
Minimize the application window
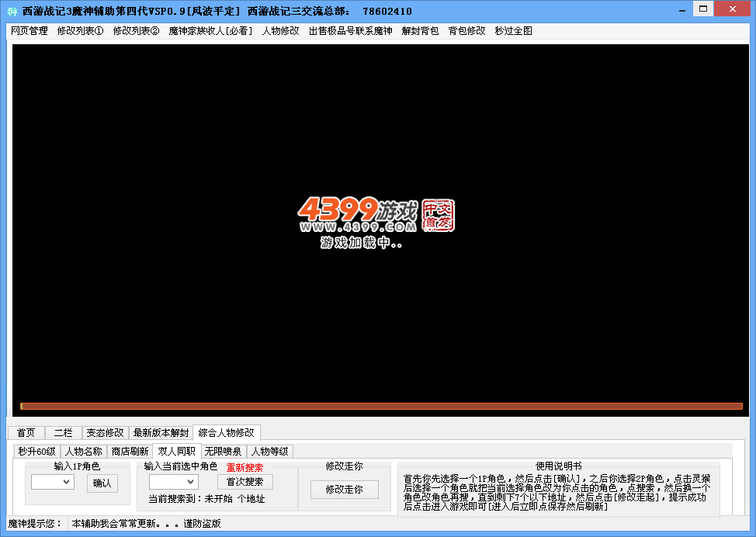click(x=682, y=10)
